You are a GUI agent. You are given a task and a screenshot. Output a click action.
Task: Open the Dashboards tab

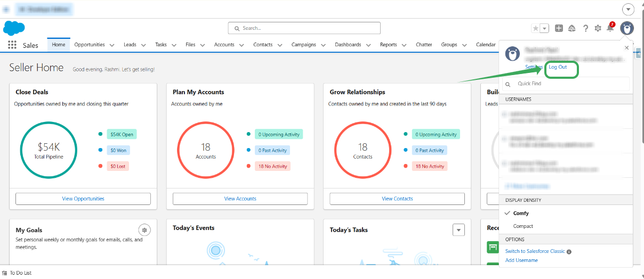348,45
